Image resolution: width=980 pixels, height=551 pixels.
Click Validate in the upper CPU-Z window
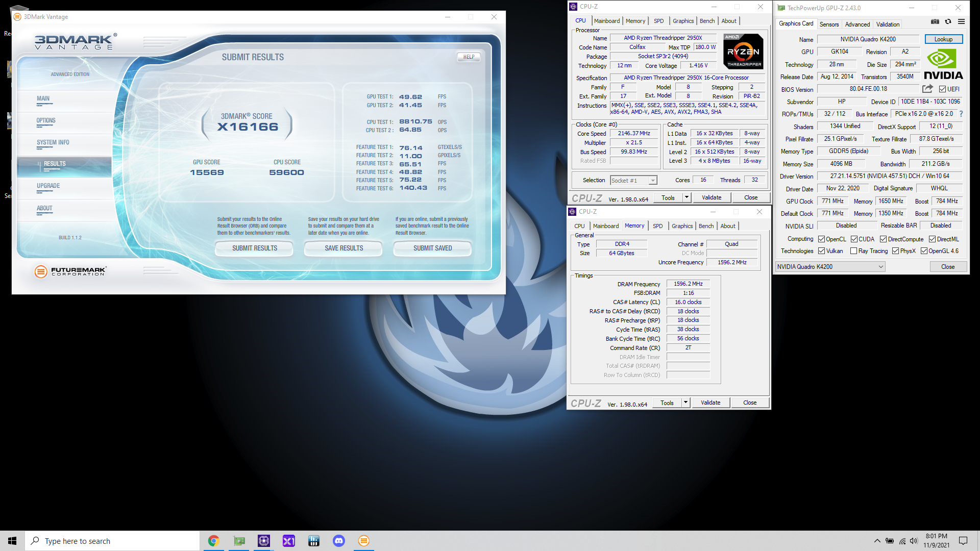[x=712, y=197]
